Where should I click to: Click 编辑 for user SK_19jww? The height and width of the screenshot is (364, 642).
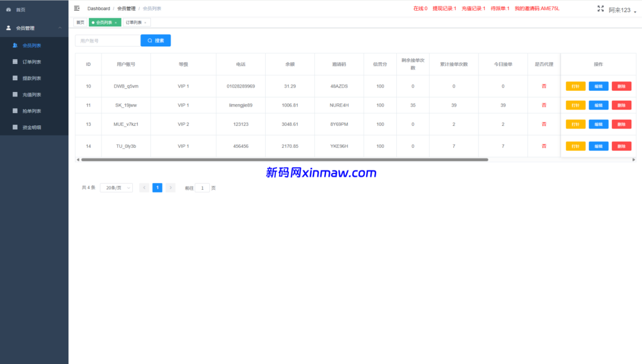tap(598, 105)
